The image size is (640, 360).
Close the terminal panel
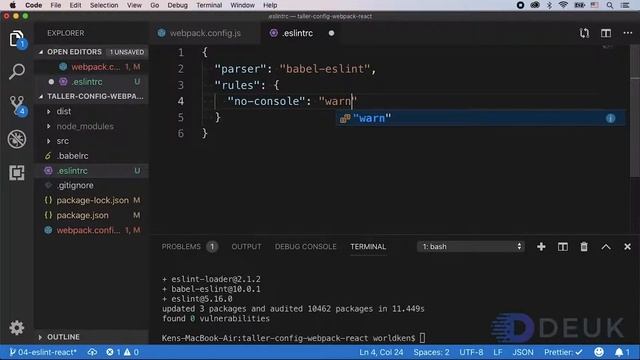click(627, 247)
